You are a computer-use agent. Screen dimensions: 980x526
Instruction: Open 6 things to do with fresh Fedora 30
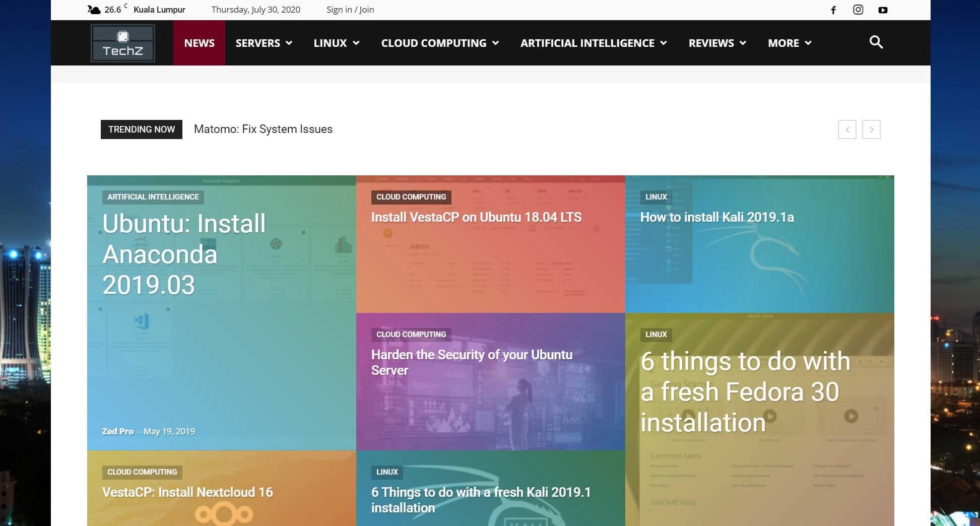click(745, 391)
